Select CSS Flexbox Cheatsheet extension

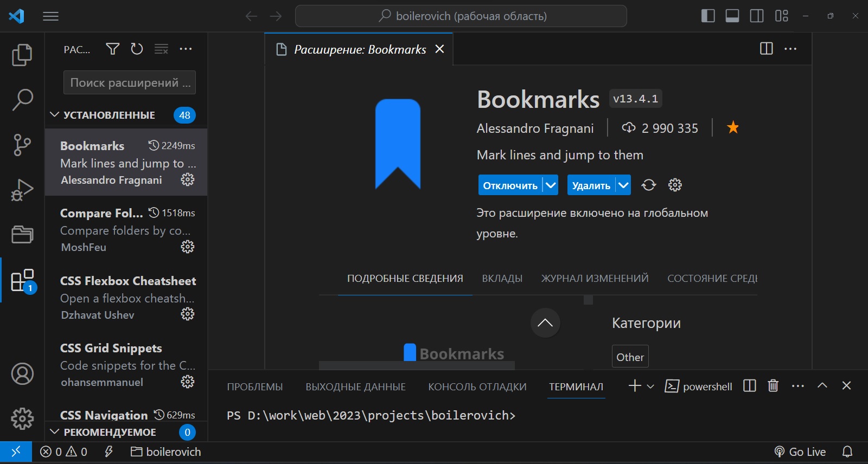126,297
